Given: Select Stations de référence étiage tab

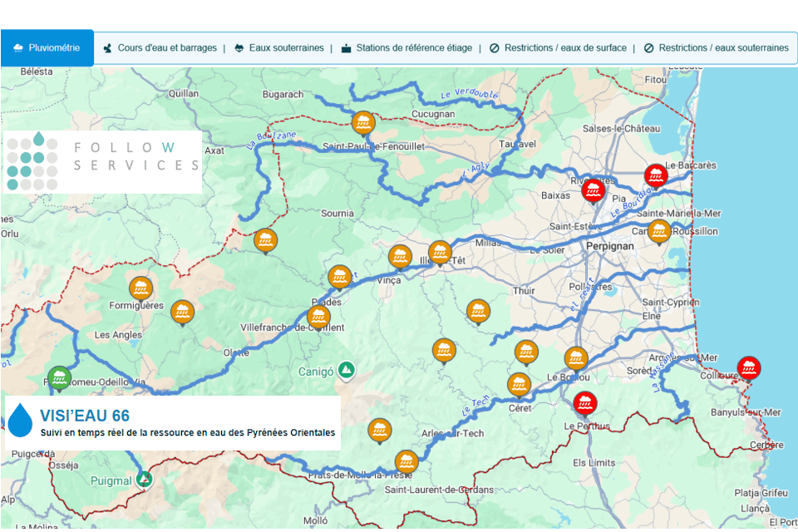Looking at the screenshot, I should tap(406, 48).
